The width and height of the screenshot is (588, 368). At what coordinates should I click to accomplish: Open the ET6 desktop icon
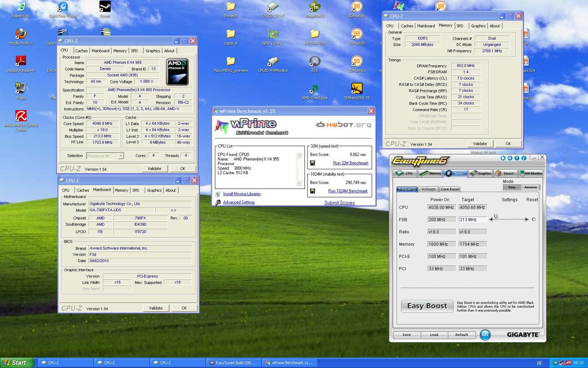[x=315, y=64]
